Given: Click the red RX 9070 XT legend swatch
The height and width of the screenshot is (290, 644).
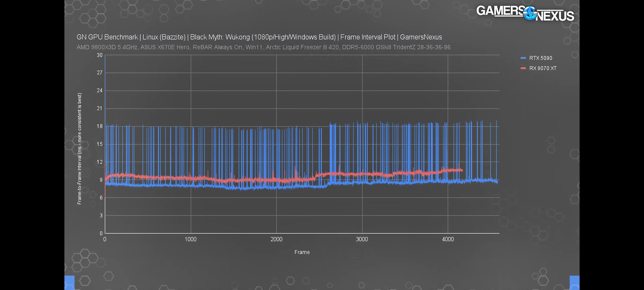Looking at the screenshot, I should [523, 68].
